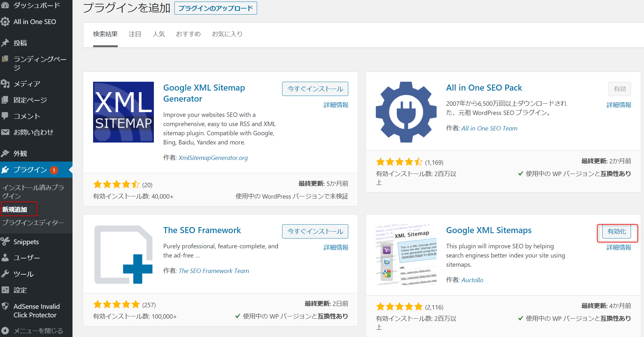Open the XML Sitemap Generator plugin thumbnail

click(x=123, y=112)
